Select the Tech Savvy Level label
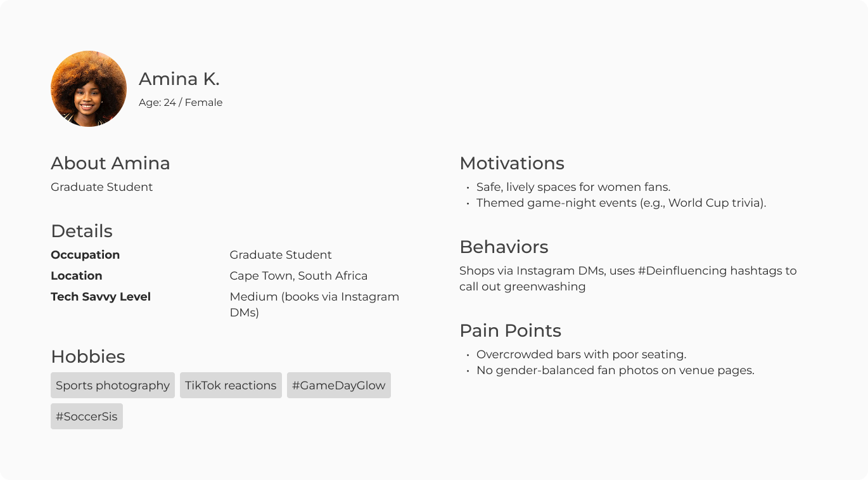868x480 pixels. (101, 297)
